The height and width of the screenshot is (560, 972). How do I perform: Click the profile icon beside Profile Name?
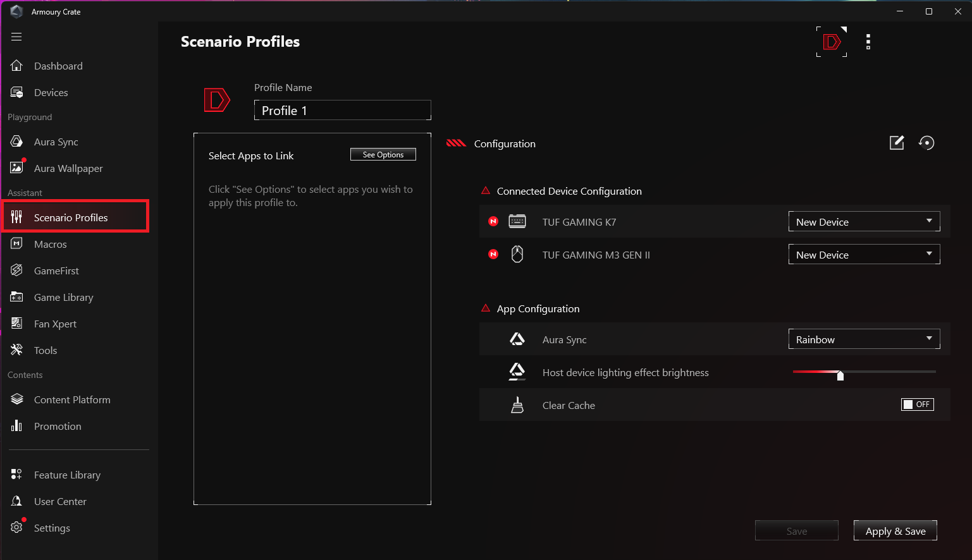point(216,100)
